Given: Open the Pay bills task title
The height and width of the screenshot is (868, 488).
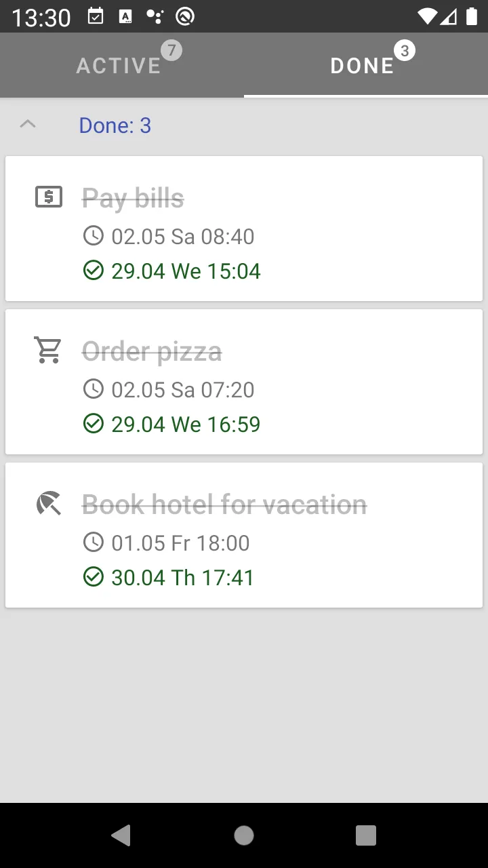Looking at the screenshot, I should (x=133, y=199).
